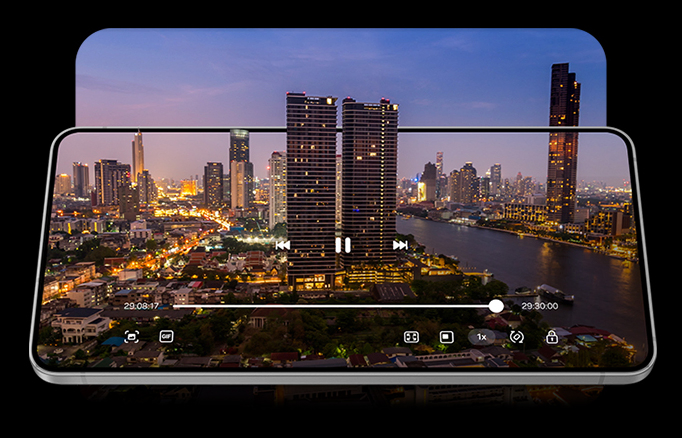682x438 pixels.
Task: Lock the video player controls
Action: 551,337
